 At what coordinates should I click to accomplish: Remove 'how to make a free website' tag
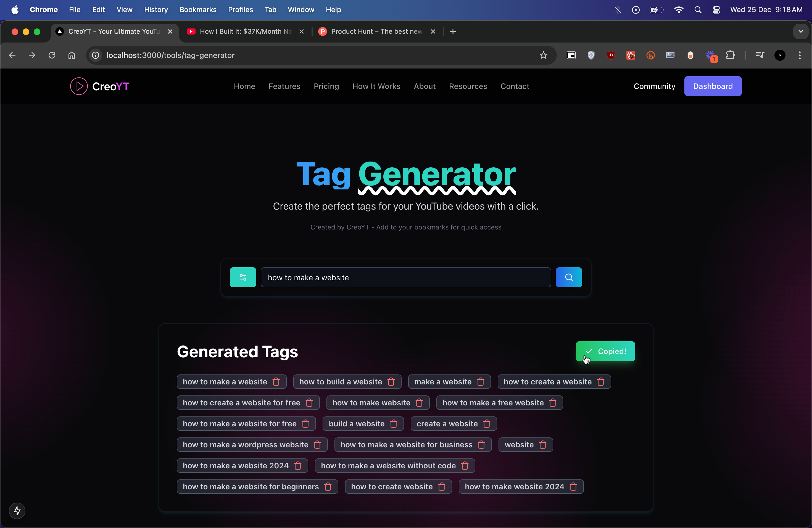pyautogui.click(x=553, y=403)
